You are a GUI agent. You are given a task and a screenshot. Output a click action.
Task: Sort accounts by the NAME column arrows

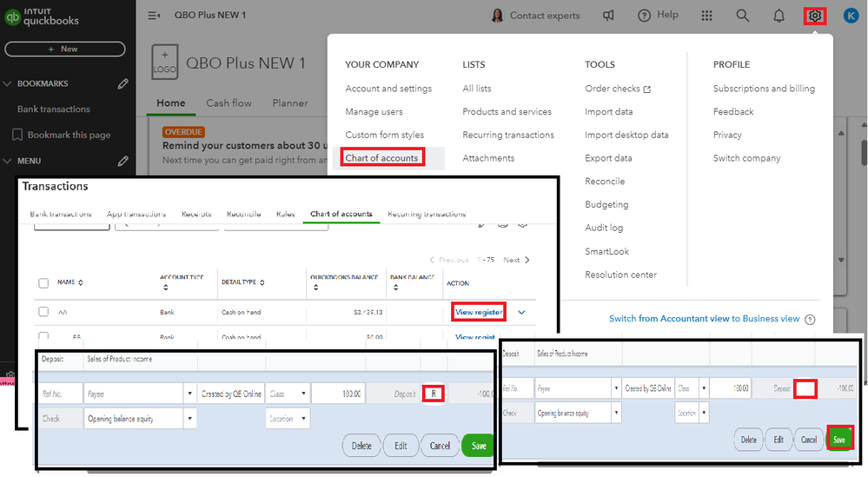point(80,282)
